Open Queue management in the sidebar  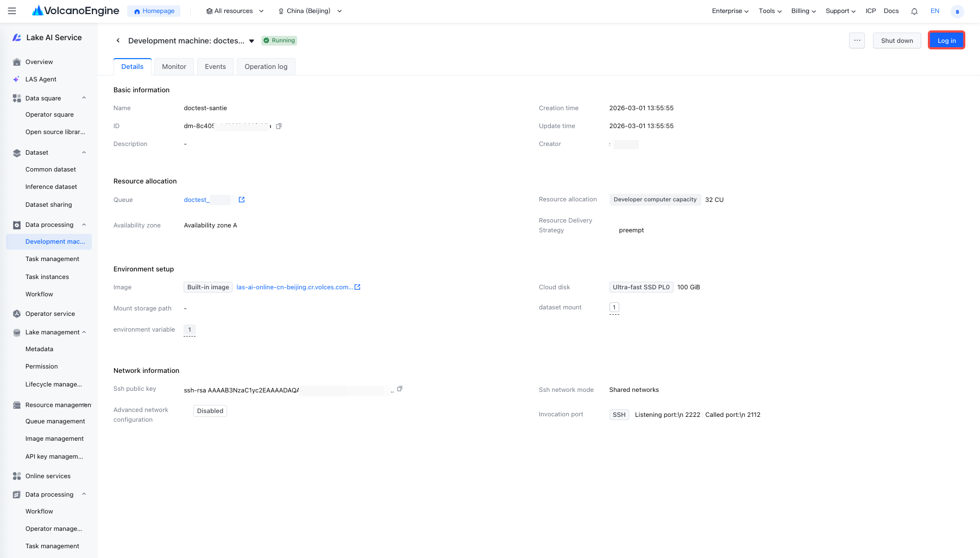(x=55, y=421)
